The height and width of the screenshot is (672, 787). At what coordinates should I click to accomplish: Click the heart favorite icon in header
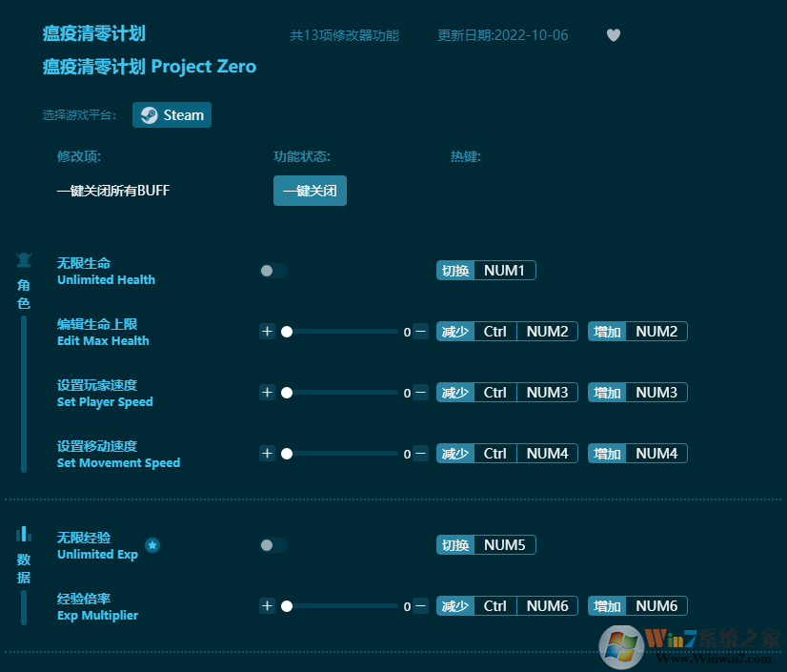[613, 34]
